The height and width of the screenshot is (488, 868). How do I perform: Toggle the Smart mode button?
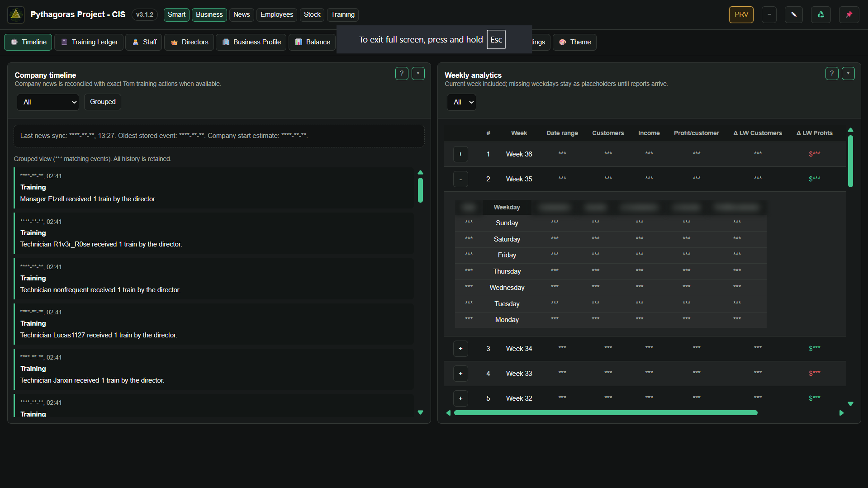pyautogui.click(x=176, y=14)
